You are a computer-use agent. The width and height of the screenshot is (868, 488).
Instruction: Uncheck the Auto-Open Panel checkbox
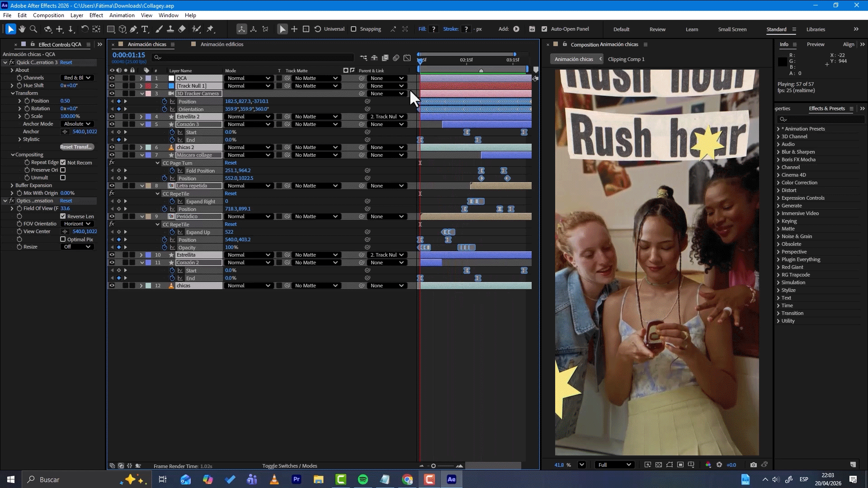tap(544, 29)
